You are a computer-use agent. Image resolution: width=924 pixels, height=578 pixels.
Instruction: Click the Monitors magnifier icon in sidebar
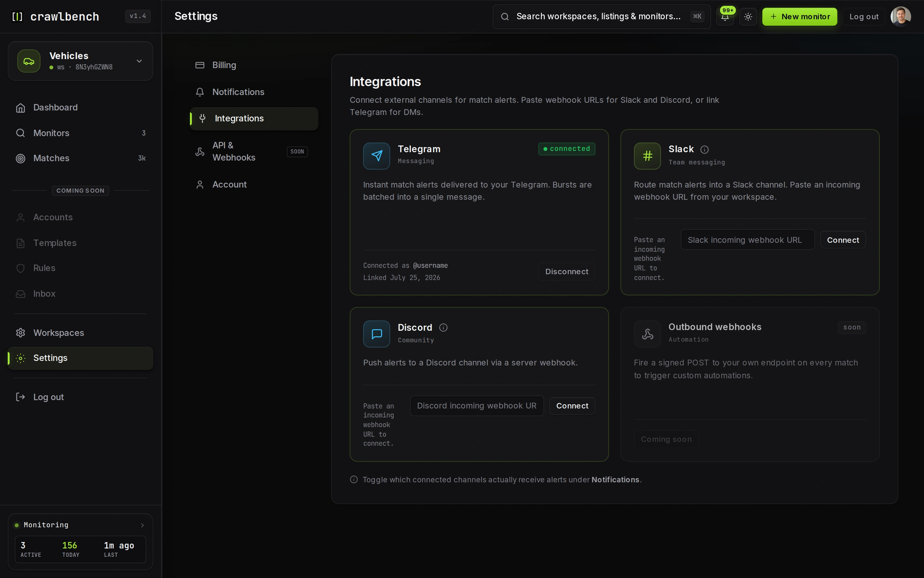(21, 133)
